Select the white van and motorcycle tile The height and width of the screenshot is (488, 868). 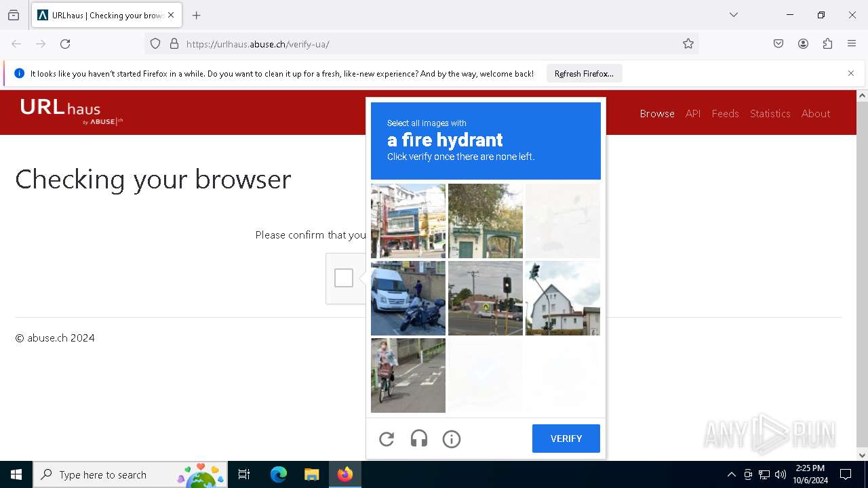(408, 298)
